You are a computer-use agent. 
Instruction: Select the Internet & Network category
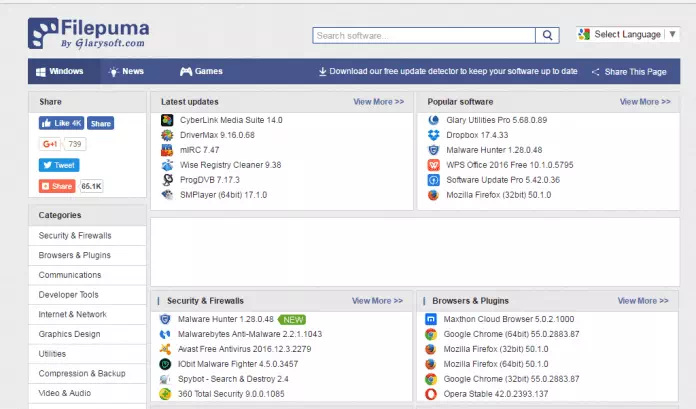(87, 314)
